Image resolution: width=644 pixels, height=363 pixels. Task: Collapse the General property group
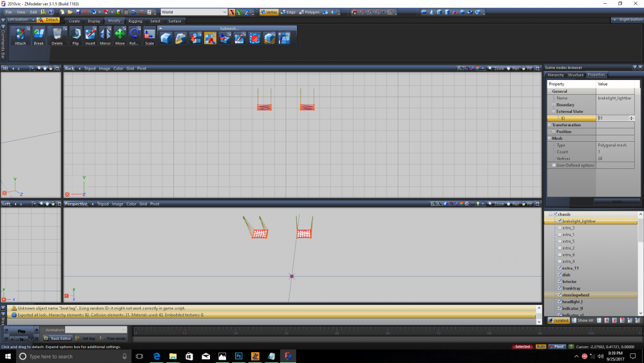pyautogui.click(x=549, y=92)
